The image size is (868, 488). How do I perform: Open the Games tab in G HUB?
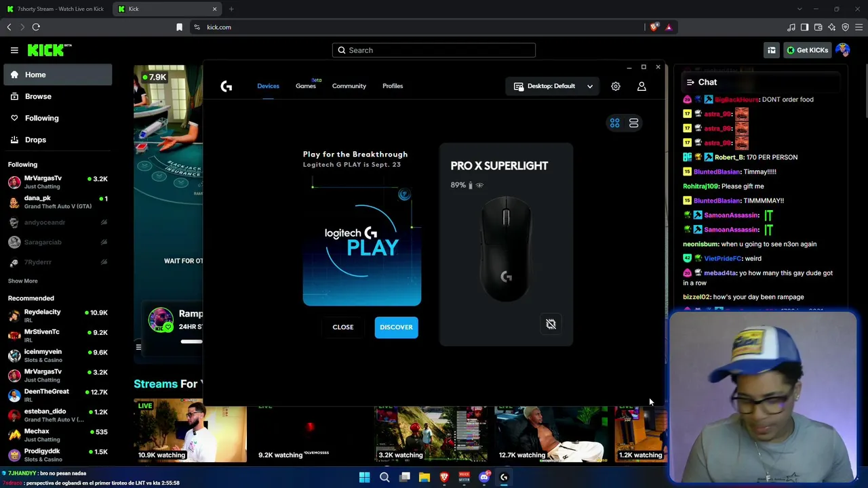pos(306,86)
